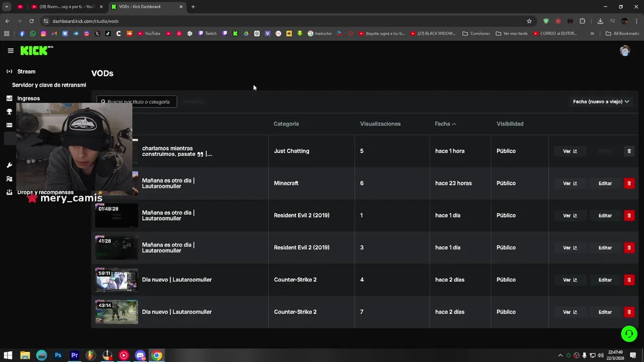Open the Ingresos chart icon

9,99
